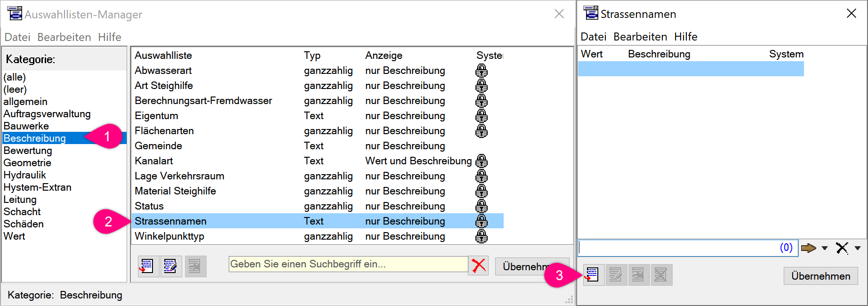This screenshot has height=306, width=868.
Task: Click the new list icon in Auswahllisten-Manager
Action: point(147,266)
